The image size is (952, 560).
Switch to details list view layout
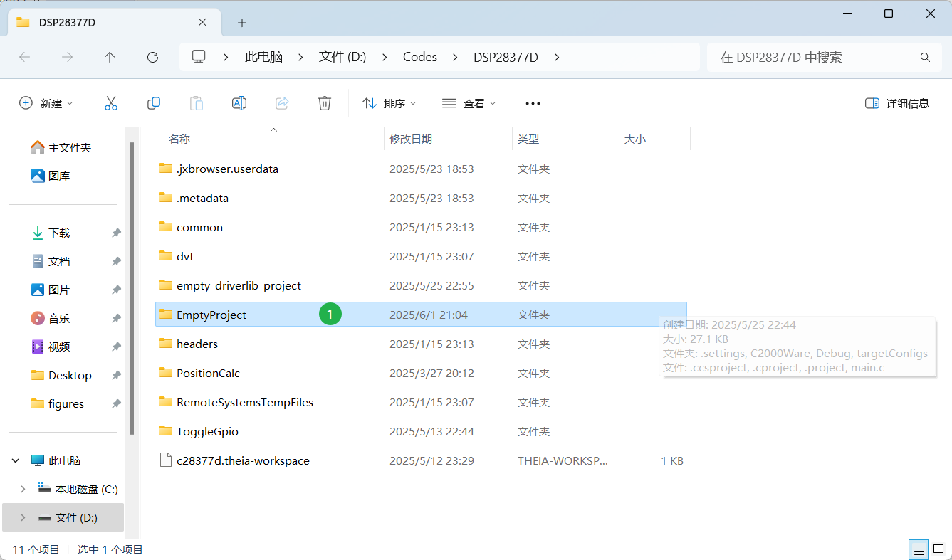click(x=919, y=549)
